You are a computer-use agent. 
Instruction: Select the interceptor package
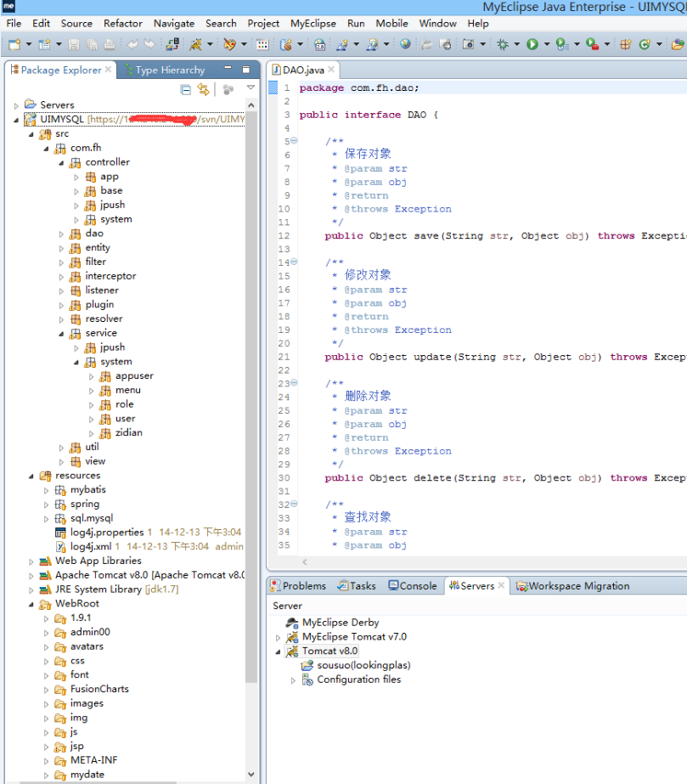[110, 276]
